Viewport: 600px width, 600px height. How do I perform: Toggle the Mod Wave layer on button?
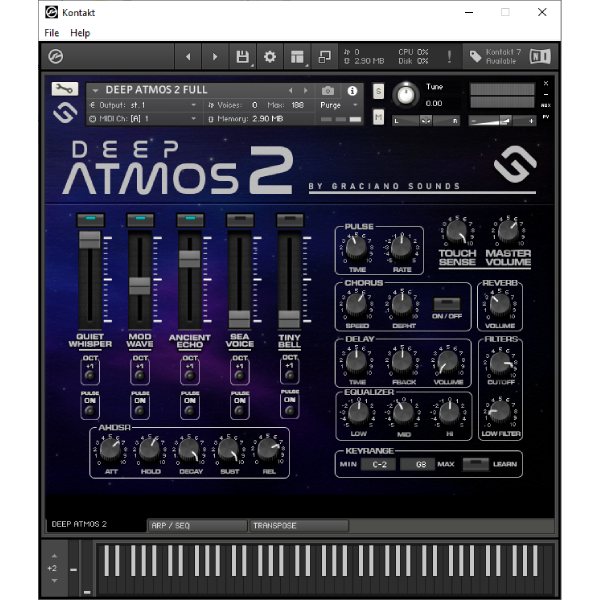click(x=140, y=220)
